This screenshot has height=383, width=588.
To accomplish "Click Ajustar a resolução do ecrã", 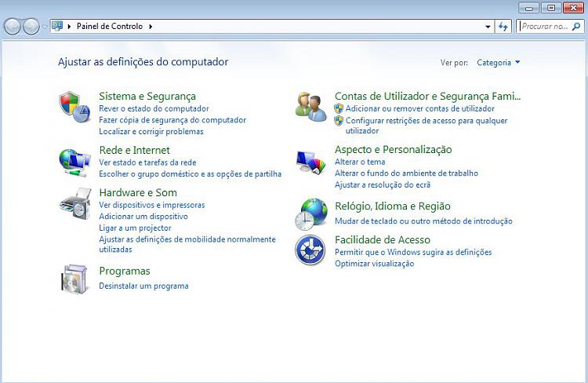I will (x=383, y=184).
